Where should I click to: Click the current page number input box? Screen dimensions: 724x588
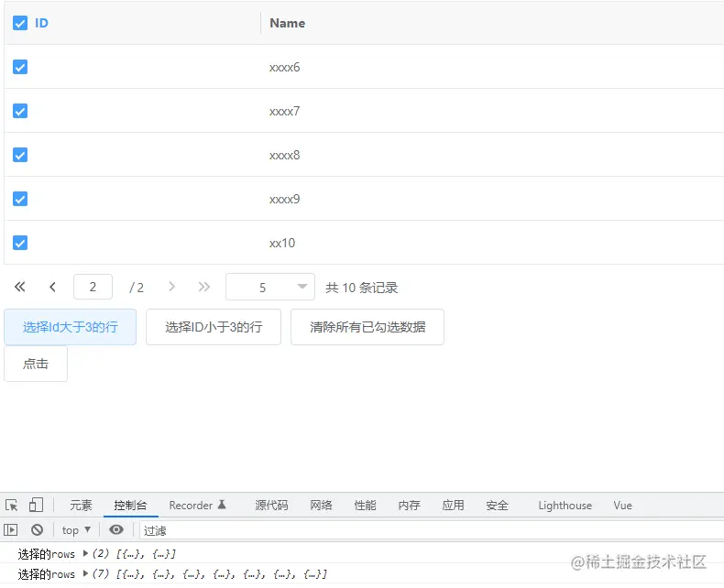pos(93,287)
